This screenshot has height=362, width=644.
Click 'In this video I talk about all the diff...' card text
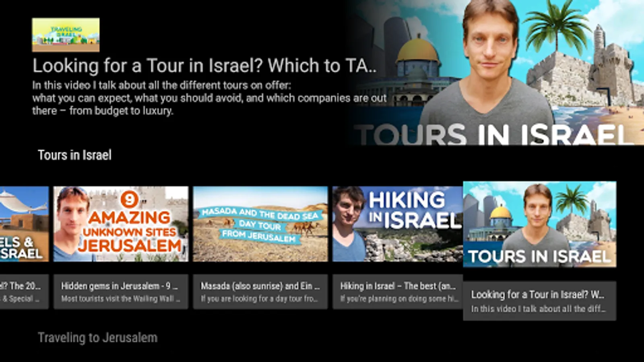[x=539, y=309]
